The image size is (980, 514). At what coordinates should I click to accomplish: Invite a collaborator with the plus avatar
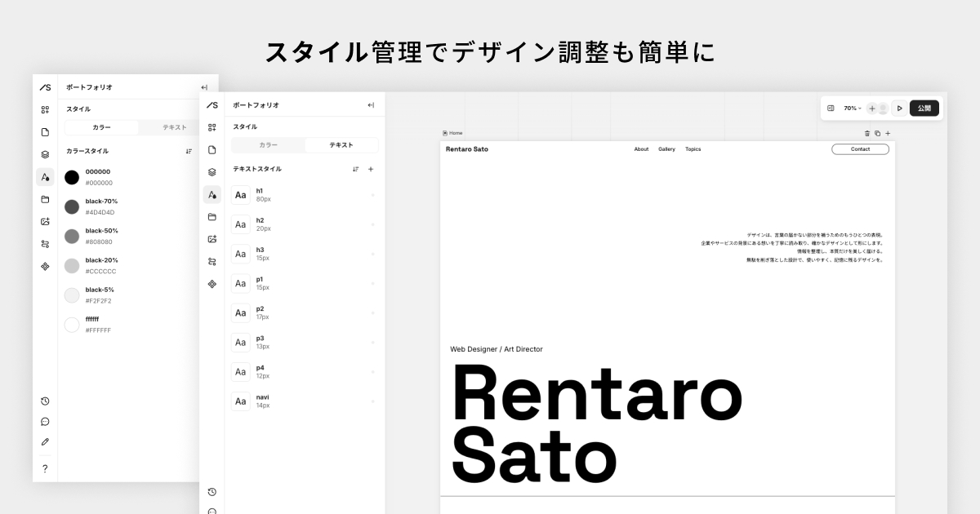[x=871, y=109]
